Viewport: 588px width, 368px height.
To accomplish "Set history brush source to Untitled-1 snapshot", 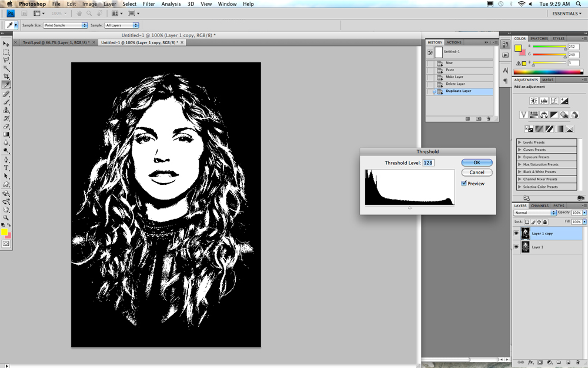I will click(430, 52).
